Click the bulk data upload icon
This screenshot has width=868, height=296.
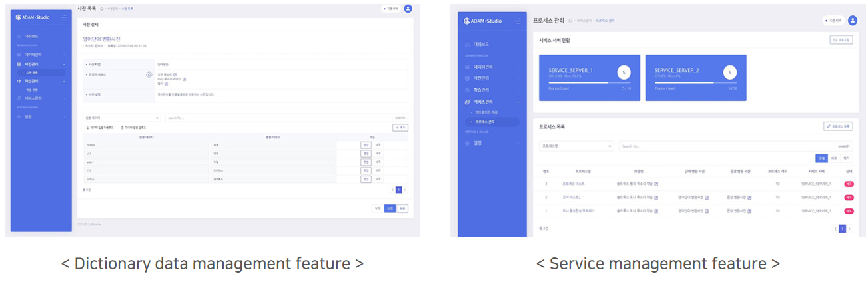pyautogui.click(x=123, y=128)
